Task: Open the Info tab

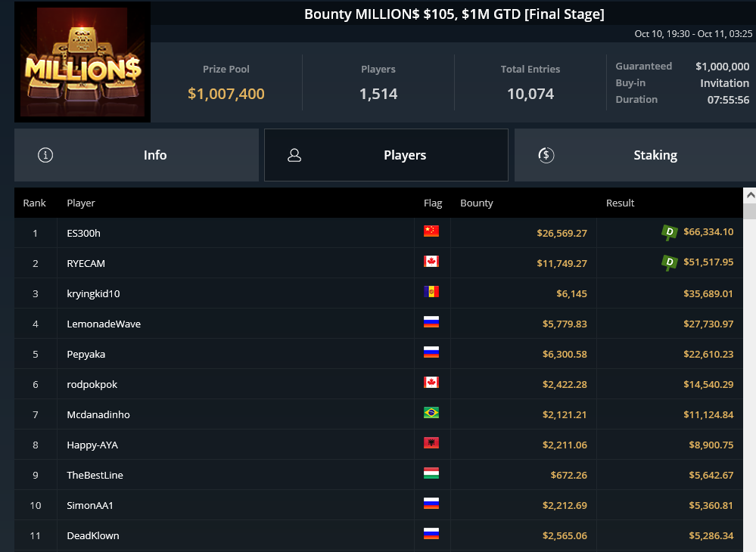Action: (136, 155)
